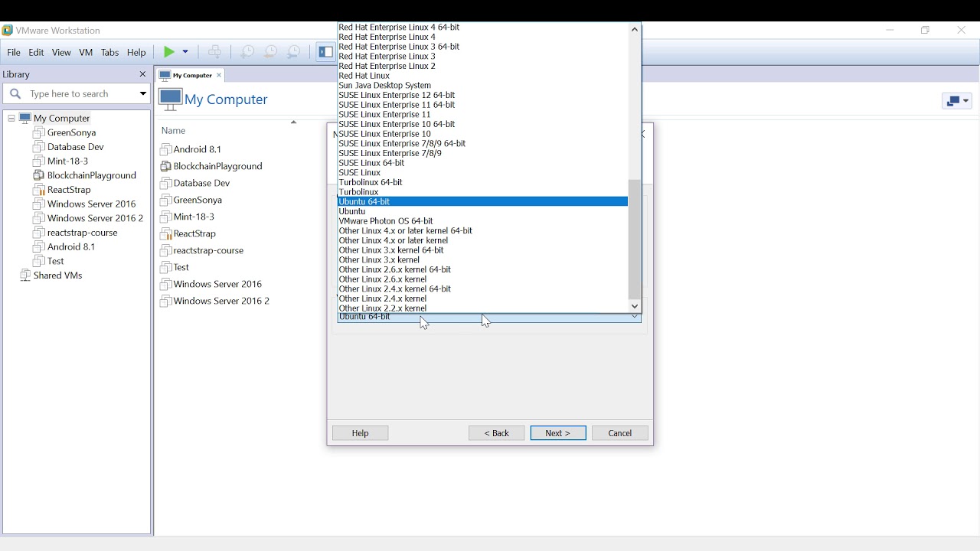Click the reactstrap-course VM icon in list

click(166, 251)
